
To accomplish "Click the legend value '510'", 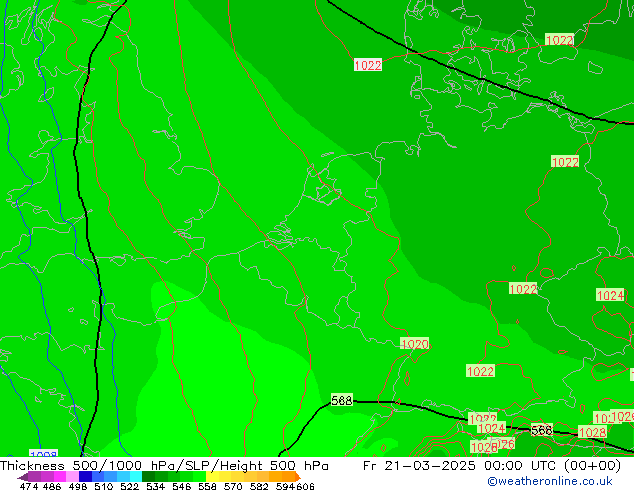I will tap(104, 486).
